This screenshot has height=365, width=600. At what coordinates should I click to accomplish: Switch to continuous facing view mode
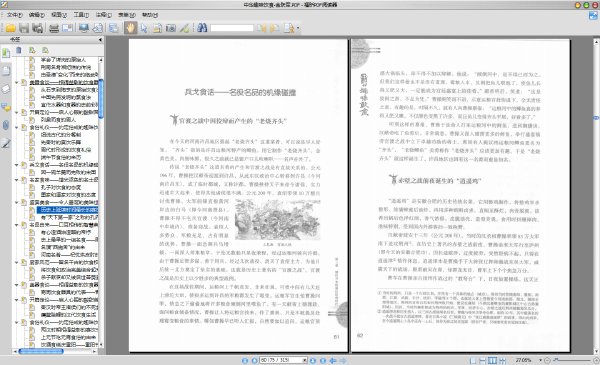pyautogui.click(x=502, y=360)
